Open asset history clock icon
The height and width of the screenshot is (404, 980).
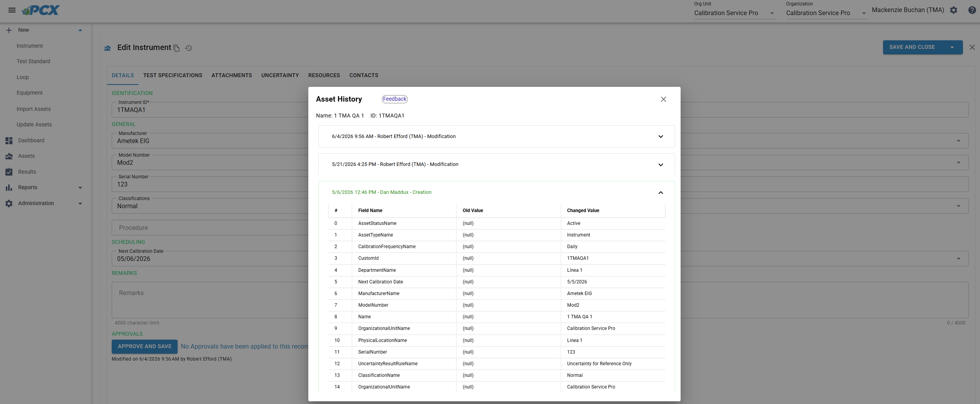188,48
